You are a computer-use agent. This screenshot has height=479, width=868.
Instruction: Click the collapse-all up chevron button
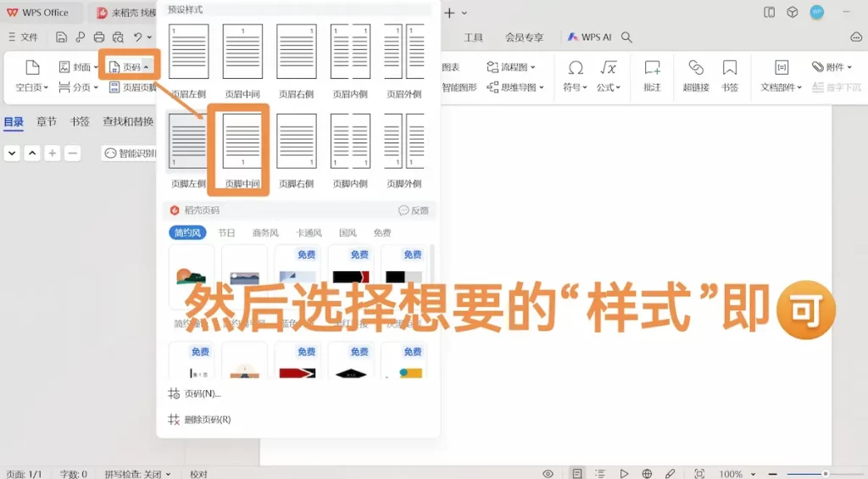32,153
